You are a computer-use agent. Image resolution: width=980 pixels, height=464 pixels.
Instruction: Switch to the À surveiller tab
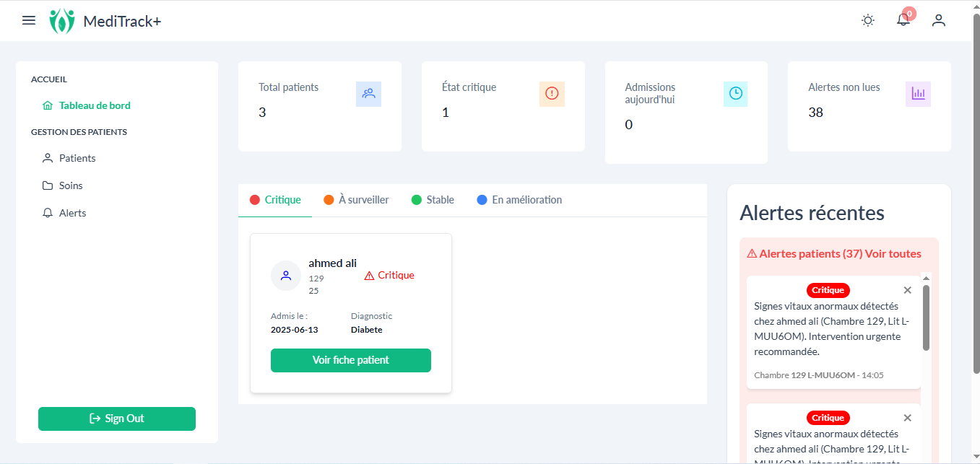(356, 200)
